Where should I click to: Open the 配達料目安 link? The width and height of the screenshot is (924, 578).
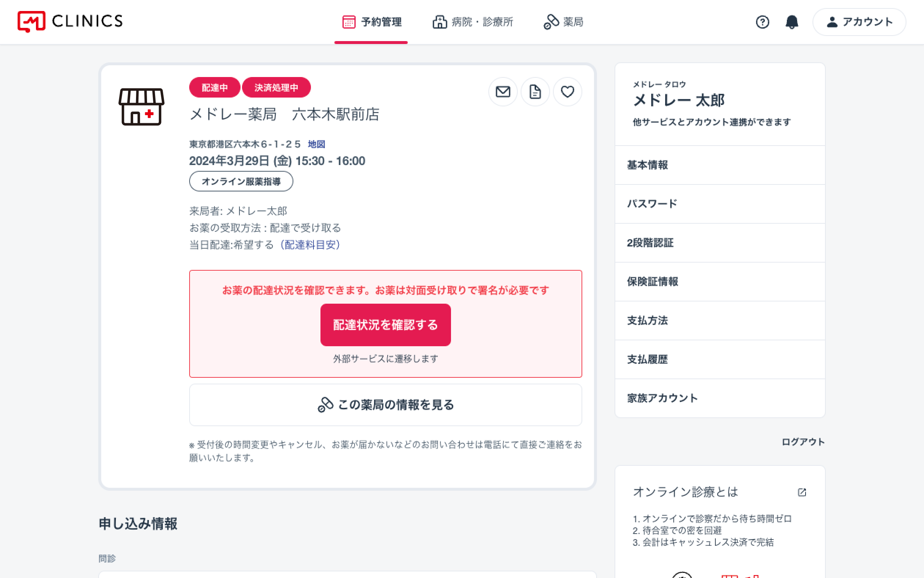(310, 245)
